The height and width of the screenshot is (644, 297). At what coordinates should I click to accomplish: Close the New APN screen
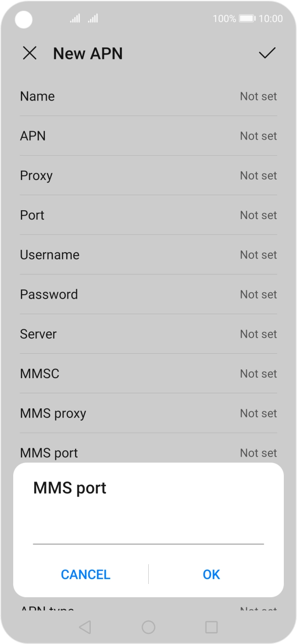point(30,54)
